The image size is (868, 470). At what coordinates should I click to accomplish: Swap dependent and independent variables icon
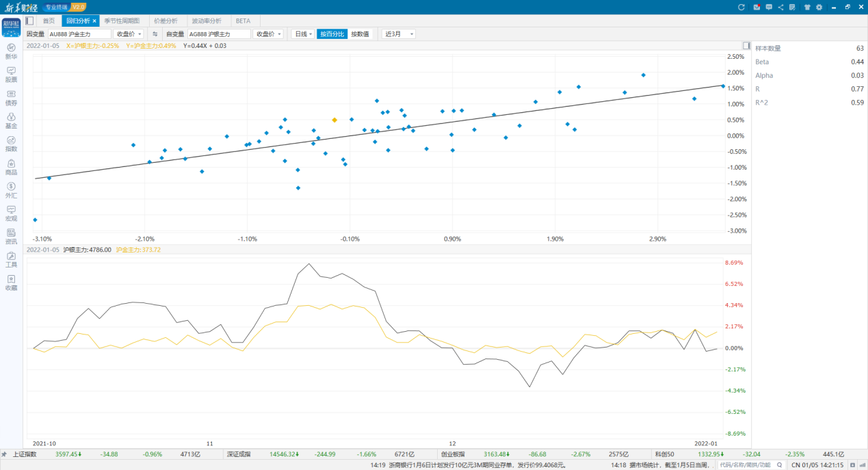pyautogui.click(x=155, y=34)
